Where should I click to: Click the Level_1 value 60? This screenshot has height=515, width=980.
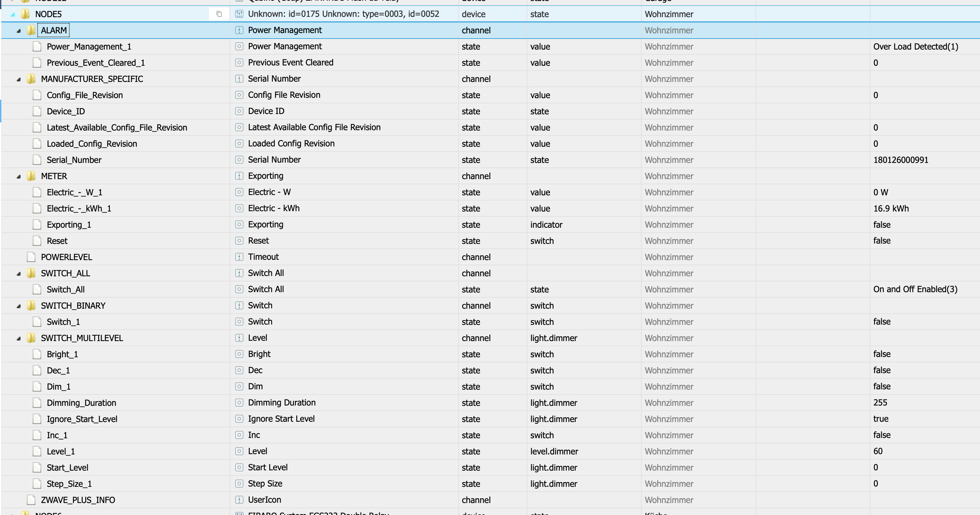click(x=878, y=451)
